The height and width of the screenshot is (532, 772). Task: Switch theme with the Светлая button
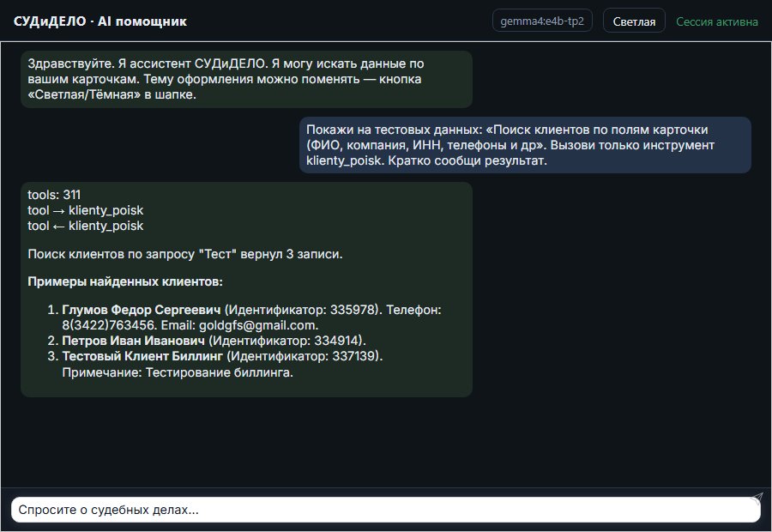(x=634, y=21)
